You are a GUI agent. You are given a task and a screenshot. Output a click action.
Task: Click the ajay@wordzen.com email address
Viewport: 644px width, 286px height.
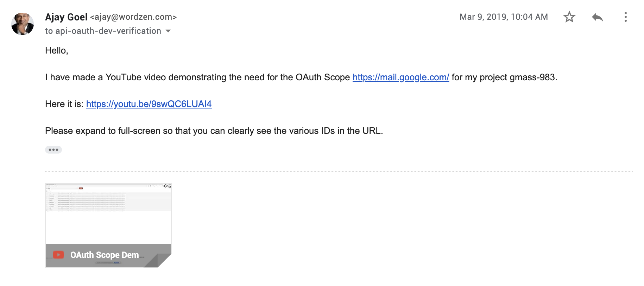133,17
